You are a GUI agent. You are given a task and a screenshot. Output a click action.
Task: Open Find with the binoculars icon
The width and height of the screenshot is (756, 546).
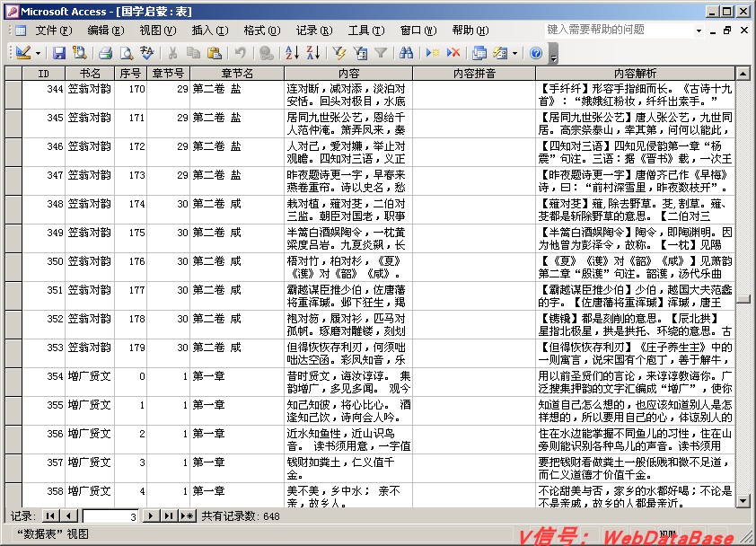(407, 53)
